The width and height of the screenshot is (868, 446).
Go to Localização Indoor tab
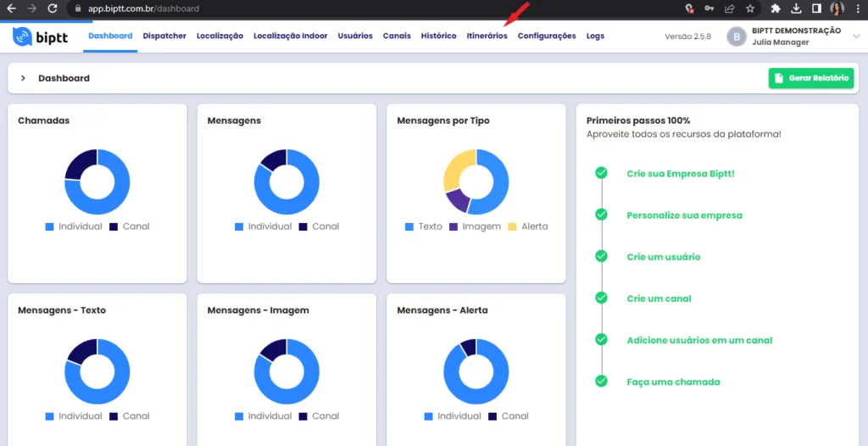point(291,36)
